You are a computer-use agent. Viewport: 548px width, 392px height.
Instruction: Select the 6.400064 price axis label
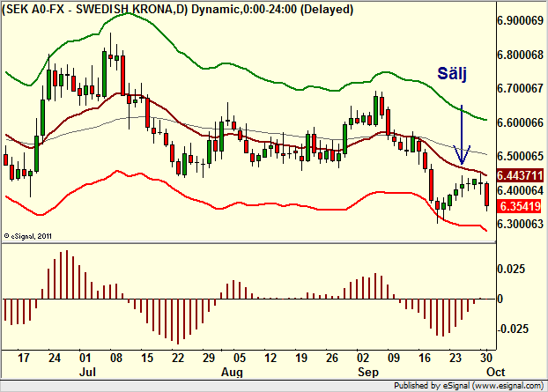[x=521, y=190]
